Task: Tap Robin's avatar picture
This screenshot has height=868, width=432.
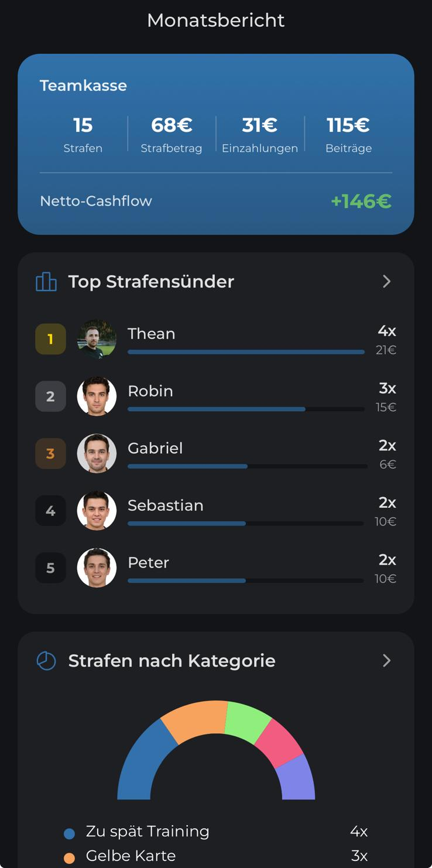Action: coord(97,397)
